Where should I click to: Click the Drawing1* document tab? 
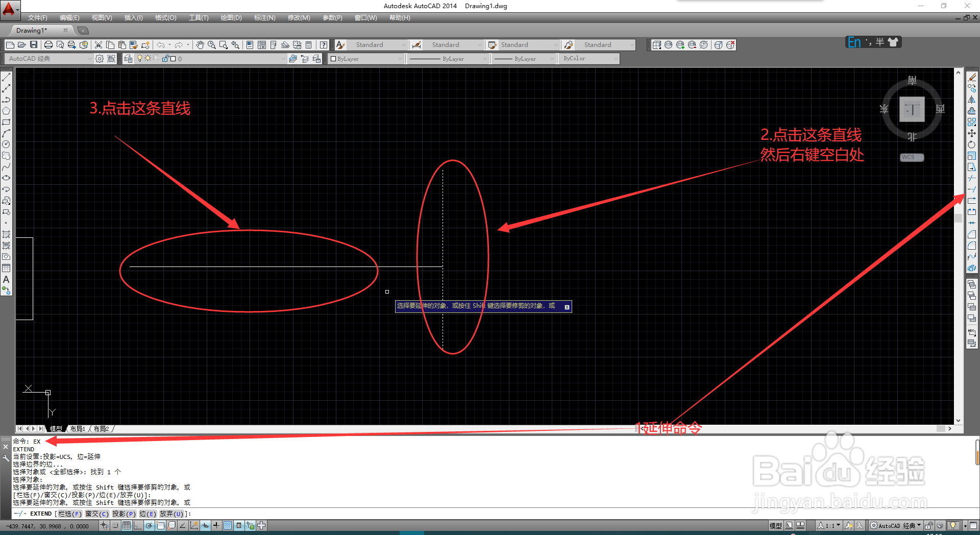click(x=32, y=31)
